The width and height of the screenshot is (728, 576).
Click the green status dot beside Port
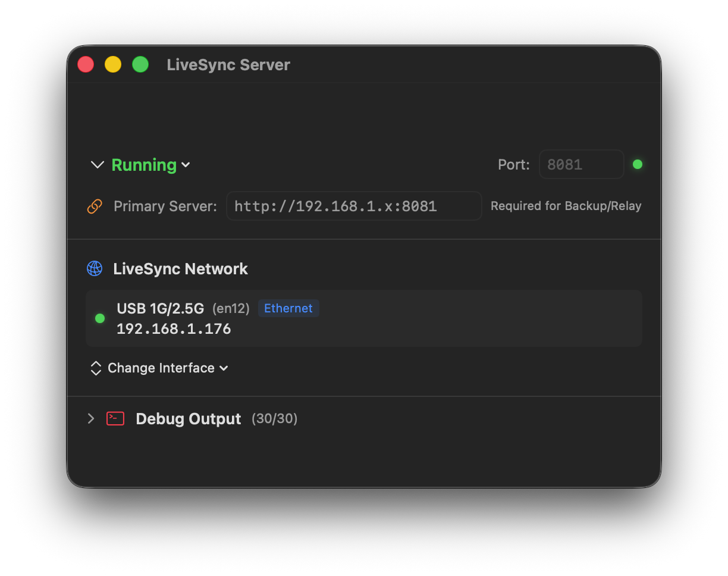tap(638, 164)
